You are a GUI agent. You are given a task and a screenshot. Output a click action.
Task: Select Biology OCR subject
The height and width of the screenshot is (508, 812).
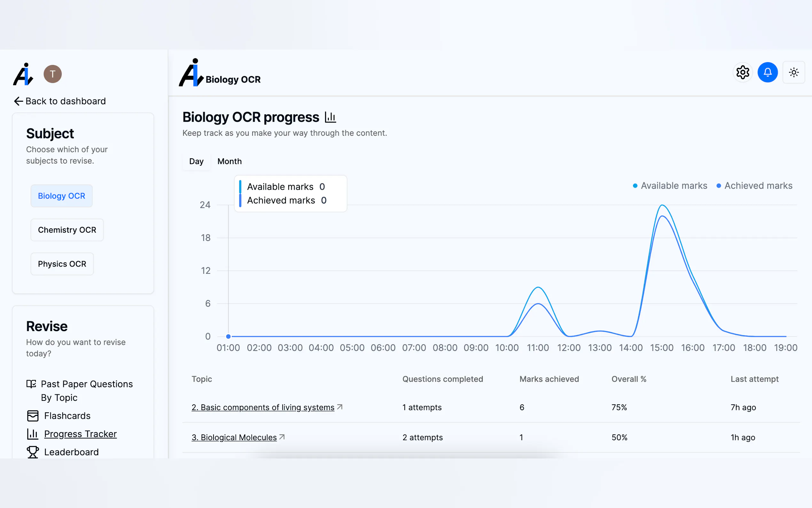pos(61,196)
